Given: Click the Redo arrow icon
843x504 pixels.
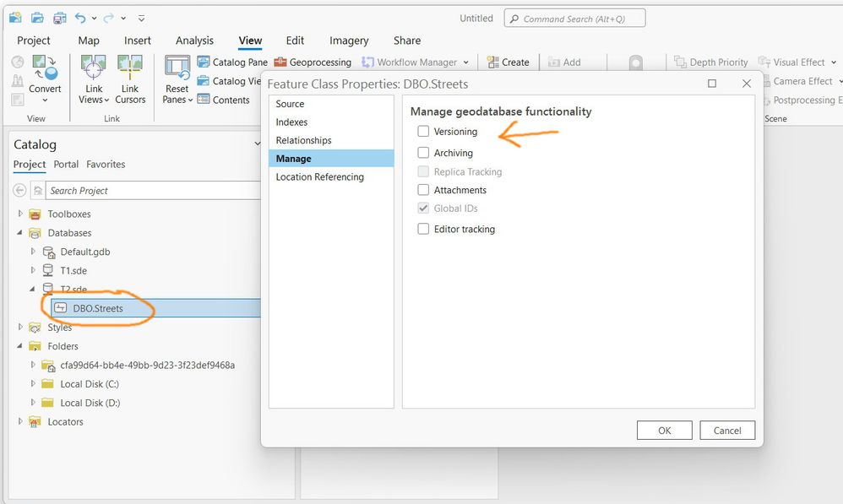Looking at the screenshot, I should (109, 18).
